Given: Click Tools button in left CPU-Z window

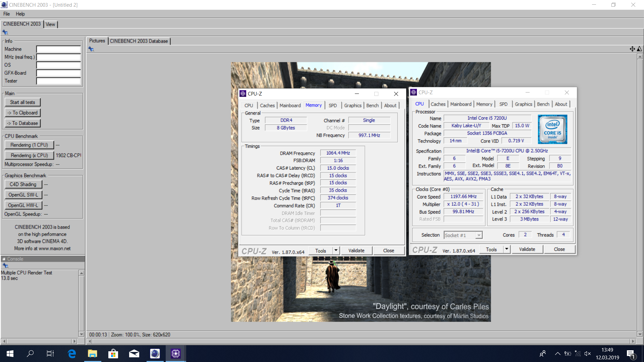Looking at the screenshot, I should pos(320,250).
